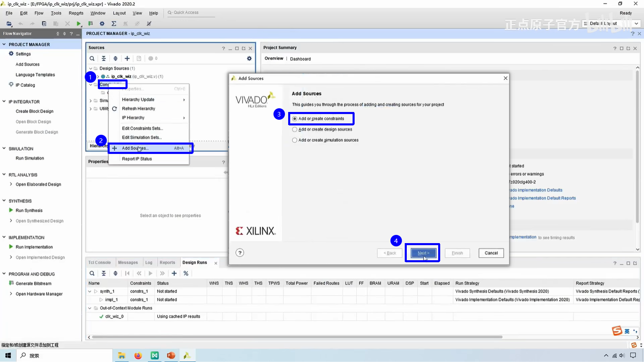Click the Settings gear in Project Manager
644x362 pixels.
click(11, 54)
